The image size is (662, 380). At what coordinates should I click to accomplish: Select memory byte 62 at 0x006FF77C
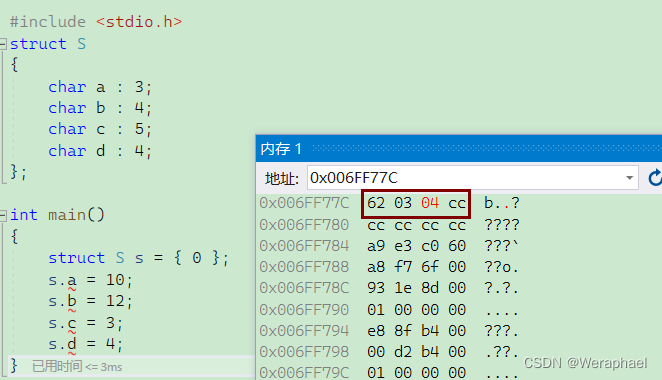376,203
